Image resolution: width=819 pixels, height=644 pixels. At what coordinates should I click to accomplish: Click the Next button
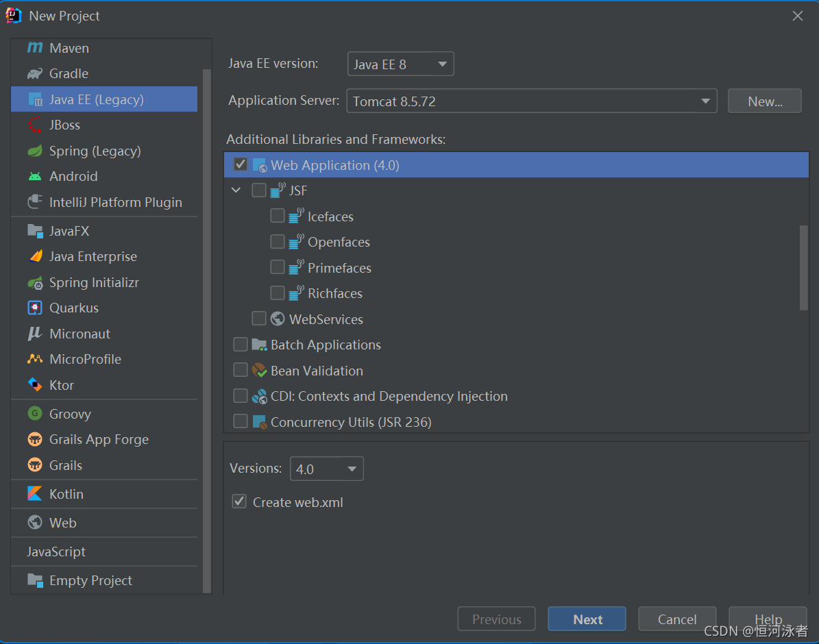587,619
